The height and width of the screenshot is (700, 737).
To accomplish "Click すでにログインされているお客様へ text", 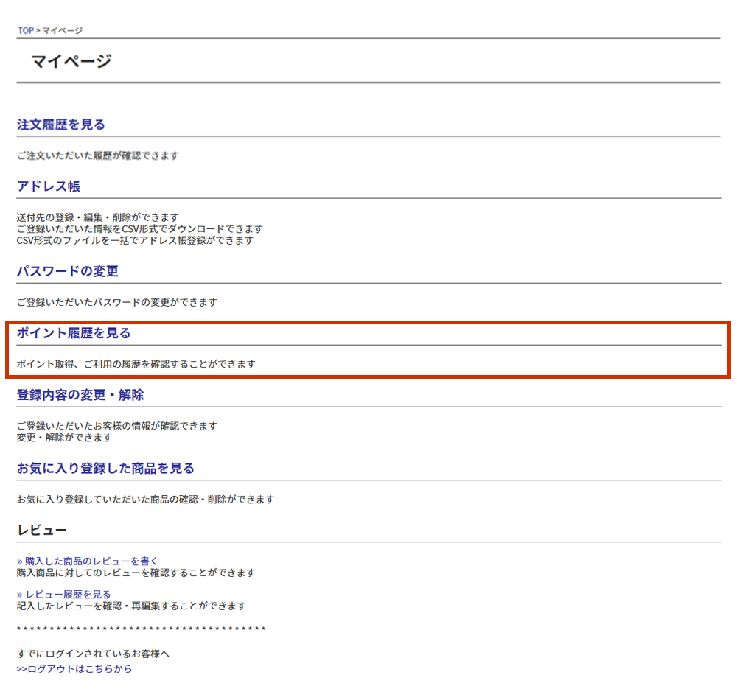I will 93,654.
